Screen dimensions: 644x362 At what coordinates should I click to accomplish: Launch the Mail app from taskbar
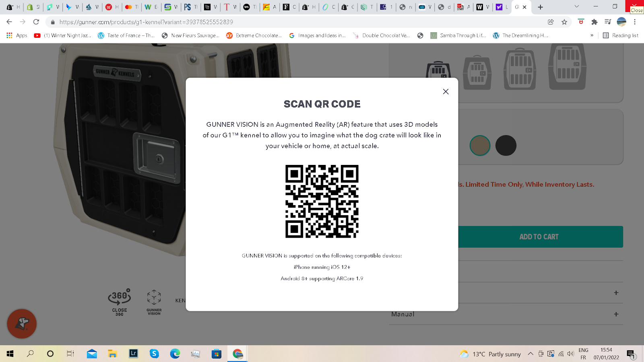point(92,354)
